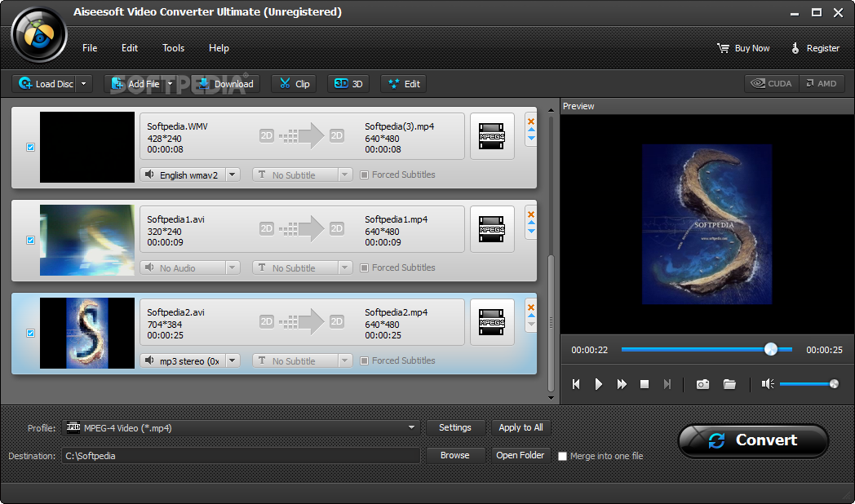Move Softpedia1.avi up with arrow icon
855x504 pixels.
tap(531, 223)
